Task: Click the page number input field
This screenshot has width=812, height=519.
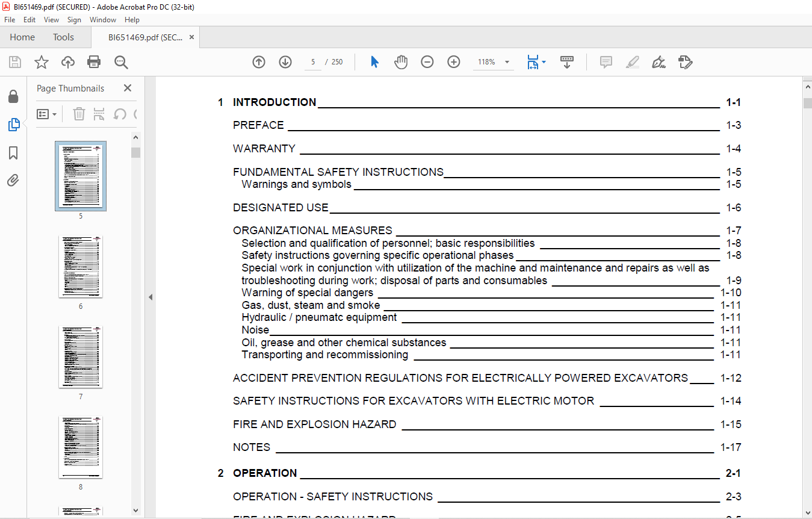Action: point(313,62)
